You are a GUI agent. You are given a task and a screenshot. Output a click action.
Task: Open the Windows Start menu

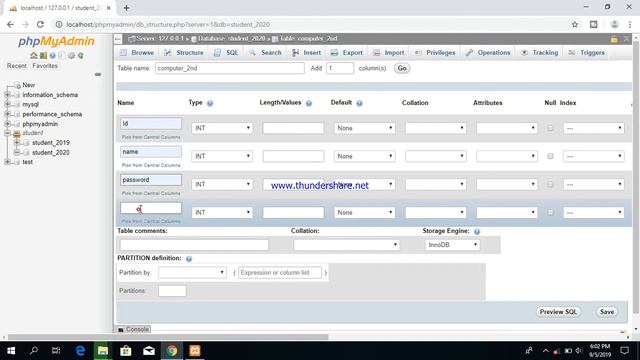click(11, 351)
